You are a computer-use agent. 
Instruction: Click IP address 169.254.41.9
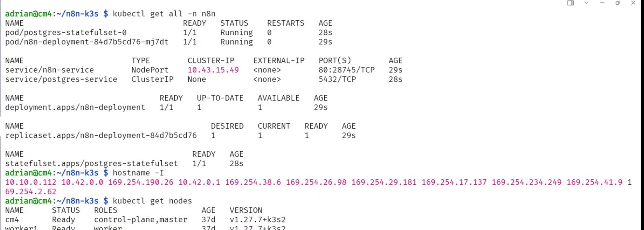pyautogui.click(x=594, y=182)
